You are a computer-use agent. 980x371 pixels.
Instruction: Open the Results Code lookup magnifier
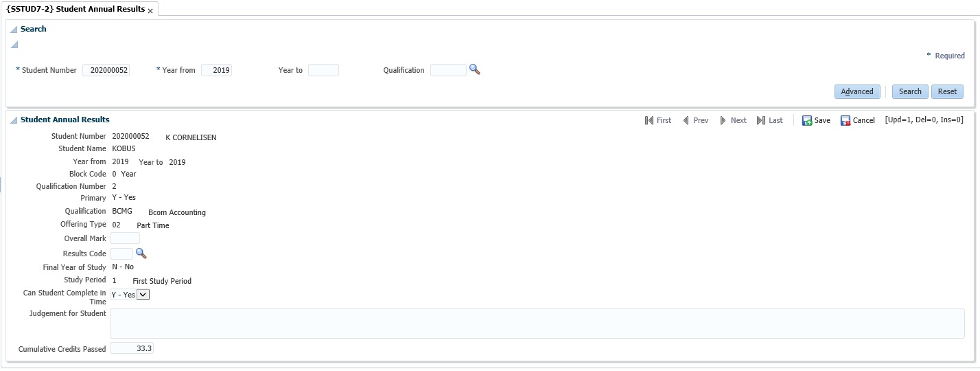point(141,254)
